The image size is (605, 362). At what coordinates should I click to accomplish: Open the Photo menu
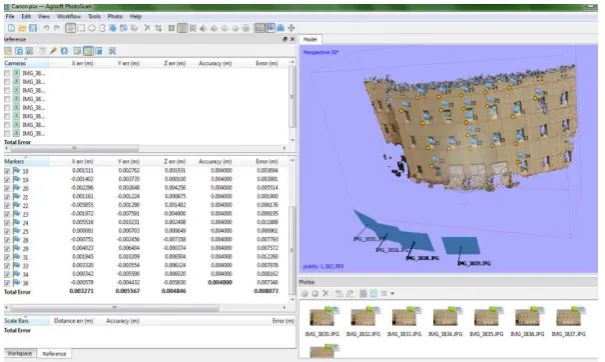coord(115,16)
